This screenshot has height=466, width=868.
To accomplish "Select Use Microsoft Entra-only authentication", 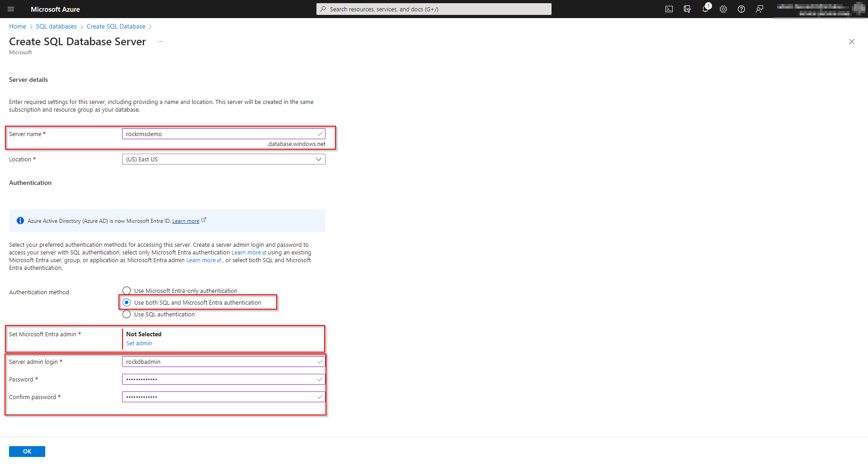I will (x=127, y=291).
